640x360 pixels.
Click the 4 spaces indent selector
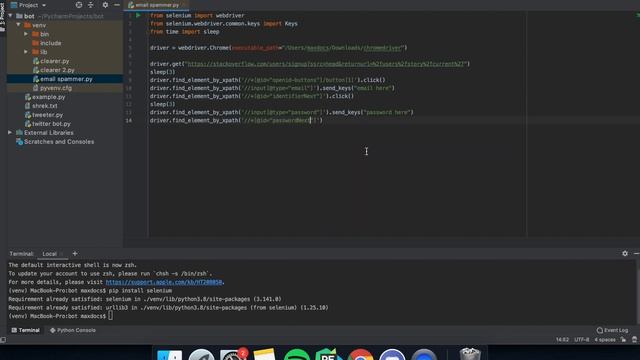605,340
